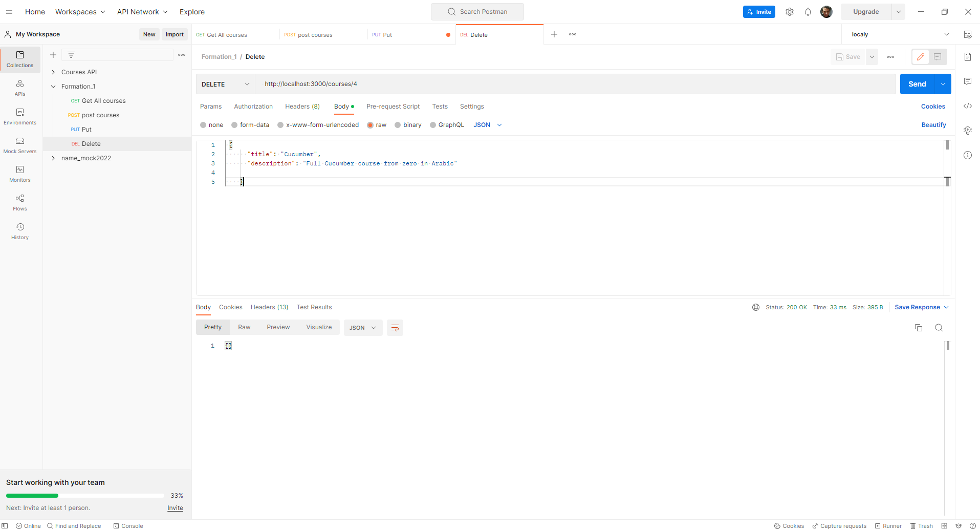Image resolution: width=980 pixels, height=531 pixels.
Task: Click the Beautify link
Action: click(x=933, y=124)
